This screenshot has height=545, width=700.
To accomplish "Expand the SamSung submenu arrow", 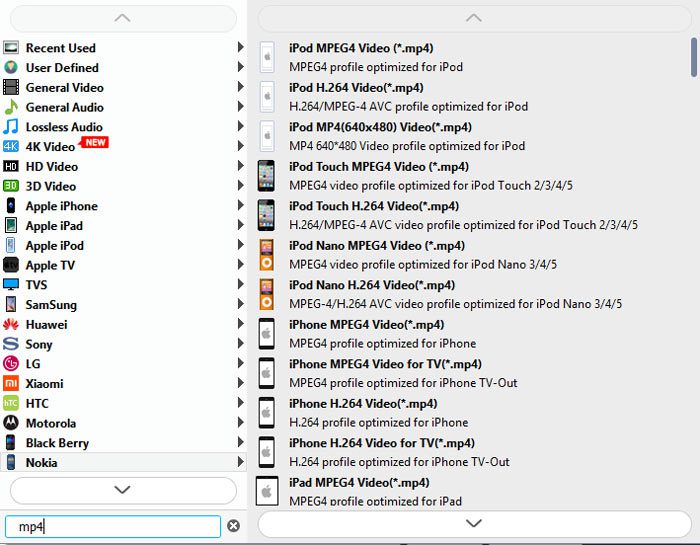I will point(241,304).
